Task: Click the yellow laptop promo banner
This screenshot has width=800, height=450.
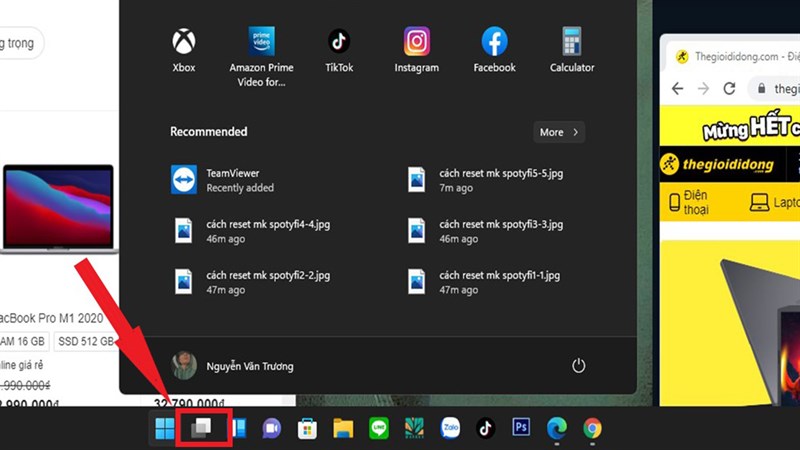Action: [x=730, y=322]
